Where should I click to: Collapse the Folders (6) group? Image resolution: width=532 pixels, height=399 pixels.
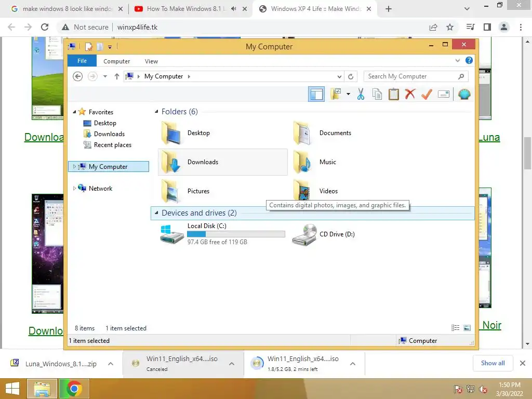pos(156,112)
